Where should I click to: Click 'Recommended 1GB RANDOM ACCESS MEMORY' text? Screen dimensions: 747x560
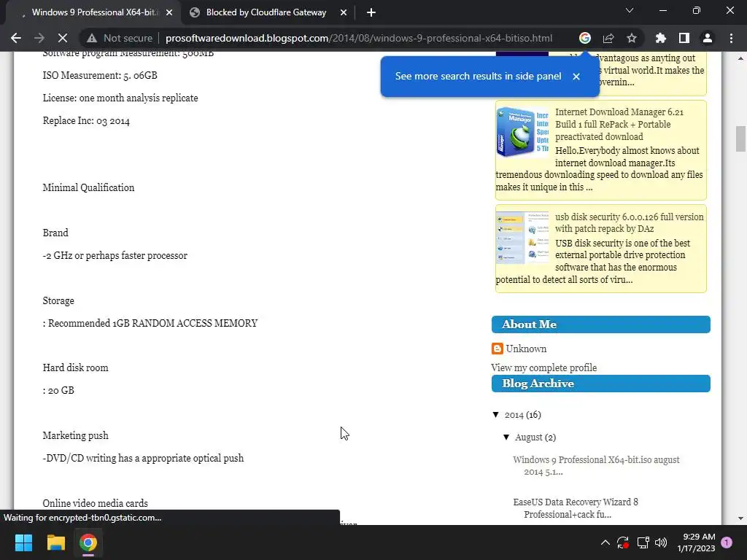click(153, 323)
